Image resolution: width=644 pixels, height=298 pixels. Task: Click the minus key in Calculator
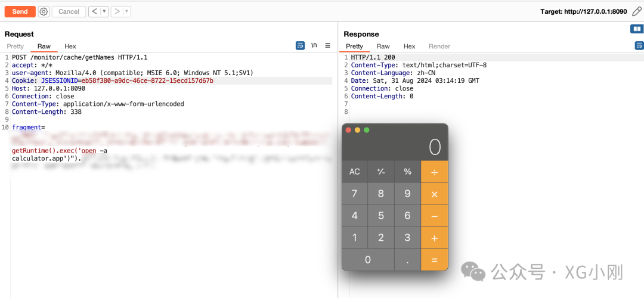pyautogui.click(x=435, y=216)
